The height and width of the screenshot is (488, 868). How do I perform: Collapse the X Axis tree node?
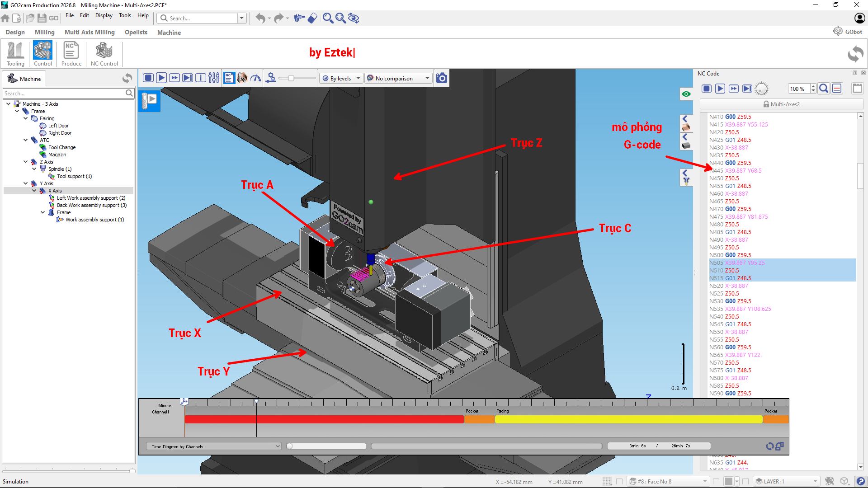click(34, 191)
